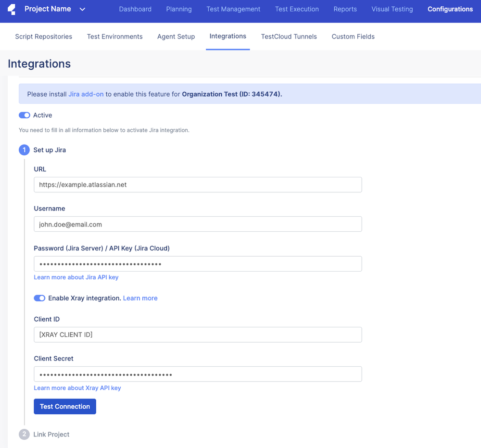The width and height of the screenshot is (481, 448).
Task: Click Learn more about Jira API key
Action: click(x=76, y=277)
